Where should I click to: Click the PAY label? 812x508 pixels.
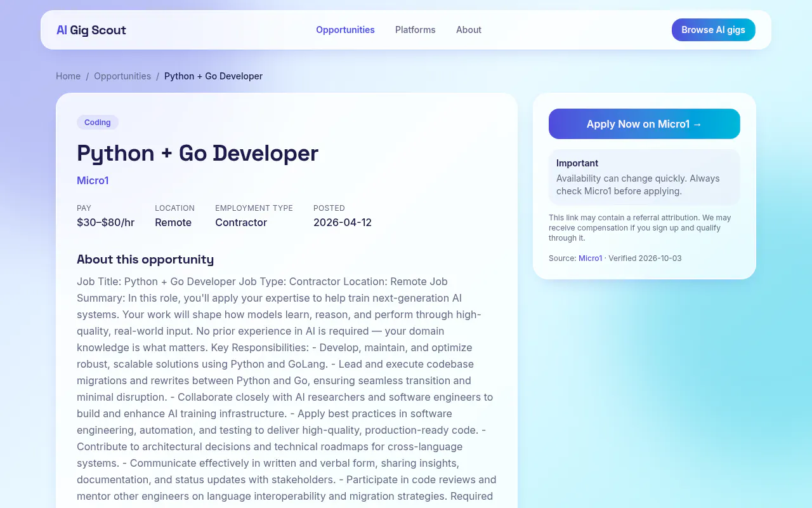click(84, 208)
